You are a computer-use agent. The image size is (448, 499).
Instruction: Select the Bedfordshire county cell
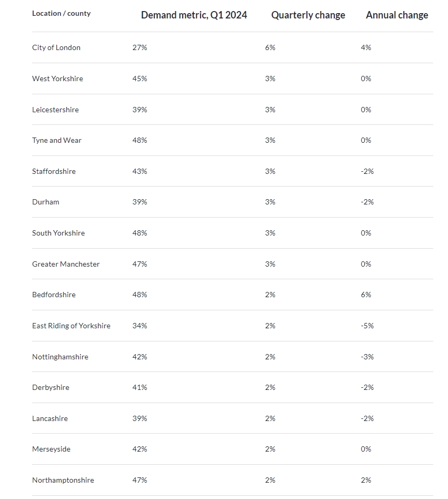54,295
